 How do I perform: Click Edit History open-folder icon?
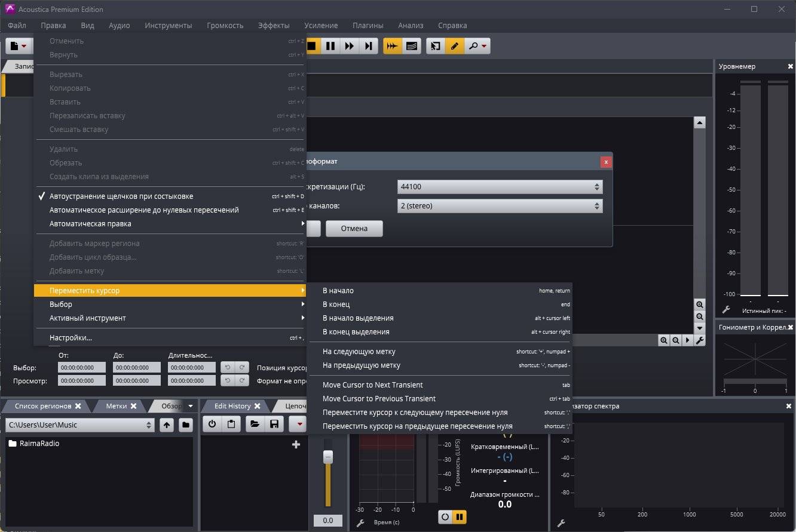pos(255,424)
